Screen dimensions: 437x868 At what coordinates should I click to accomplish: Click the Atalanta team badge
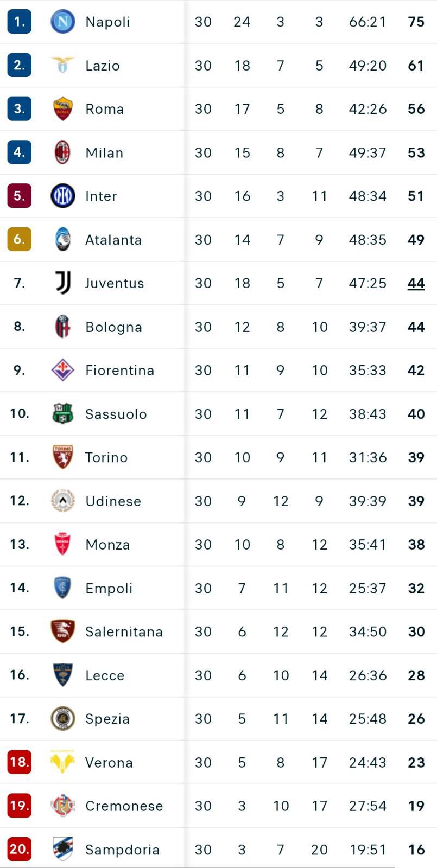point(62,239)
